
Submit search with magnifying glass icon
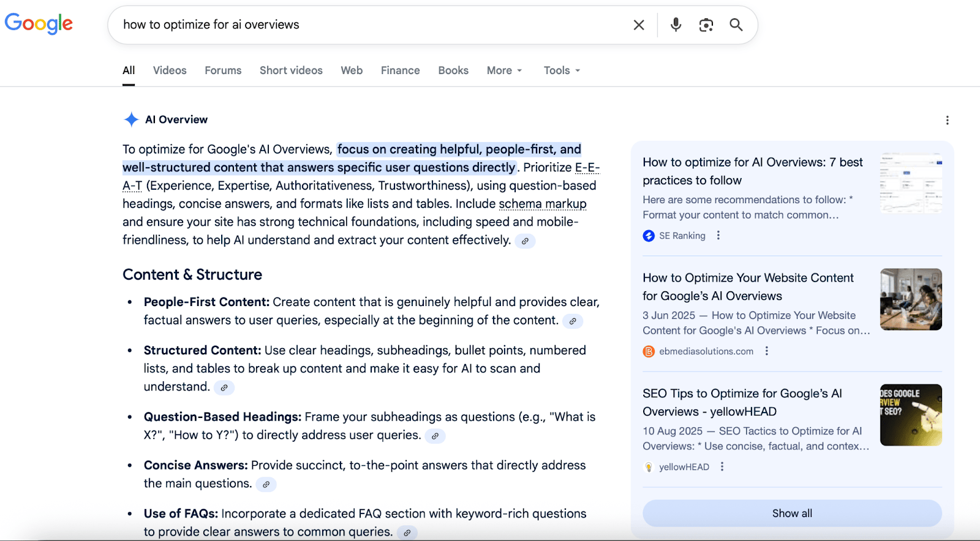(x=736, y=25)
